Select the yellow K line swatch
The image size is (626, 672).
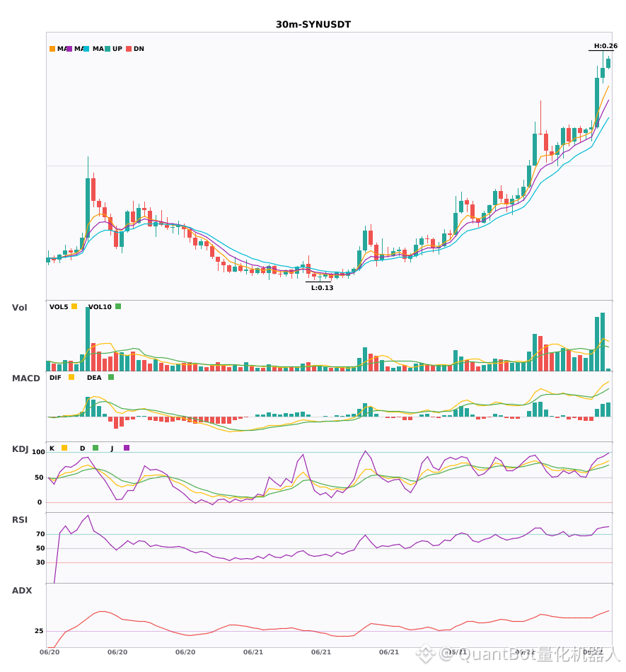[x=64, y=448]
